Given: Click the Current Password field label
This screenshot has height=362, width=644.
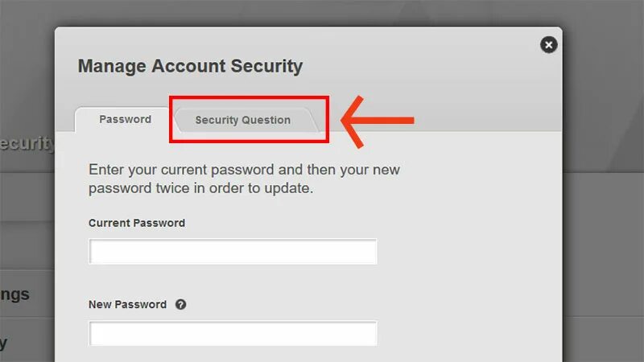Looking at the screenshot, I should point(137,223).
